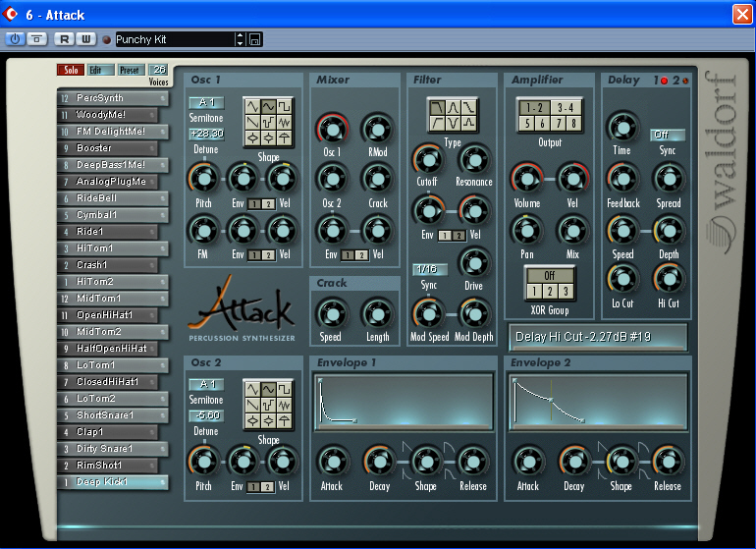Click the Read automation R button
756x549 pixels.
pyautogui.click(x=64, y=39)
